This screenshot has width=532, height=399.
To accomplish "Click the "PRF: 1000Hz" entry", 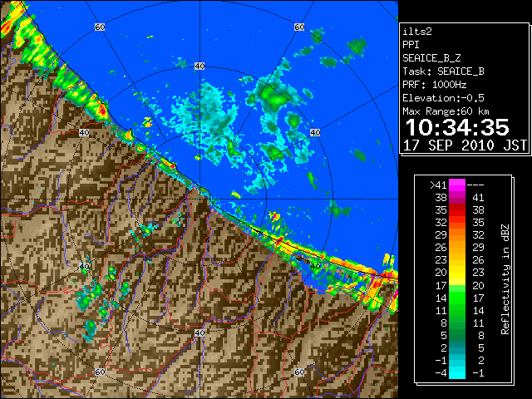I will click(434, 85).
